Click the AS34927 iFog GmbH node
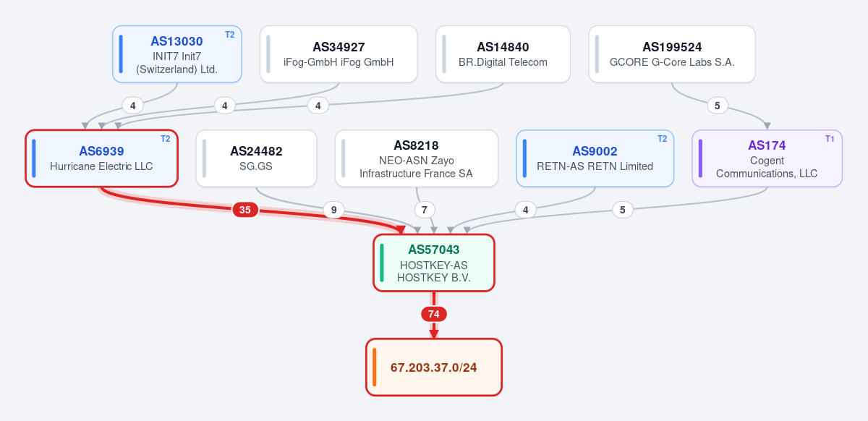The width and height of the screenshot is (868, 421). point(339,54)
